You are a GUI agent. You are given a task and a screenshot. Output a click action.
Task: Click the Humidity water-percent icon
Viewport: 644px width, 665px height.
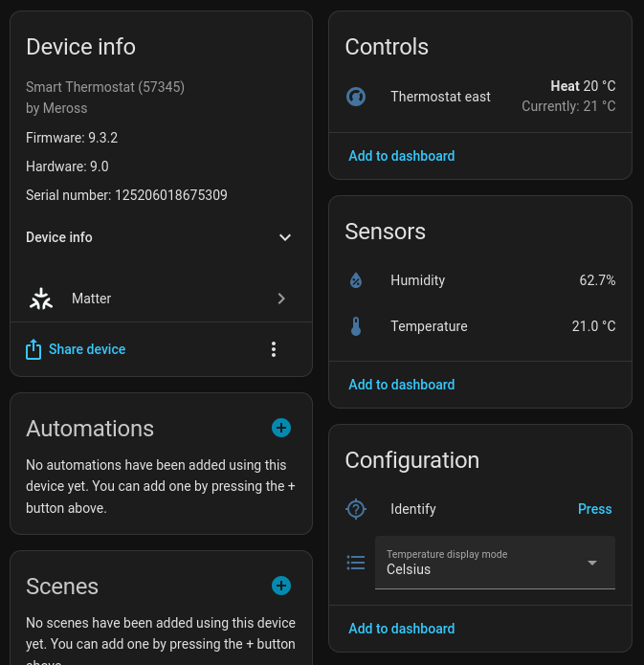tap(356, 280)
